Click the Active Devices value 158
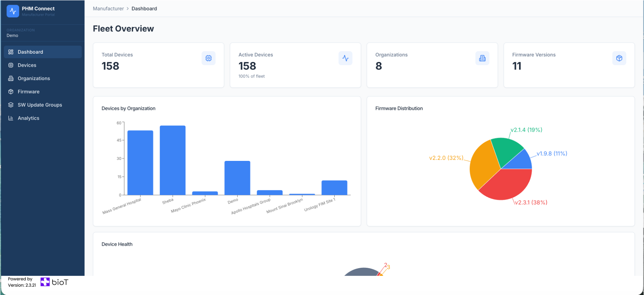644x295 pixels. point(247,66)
